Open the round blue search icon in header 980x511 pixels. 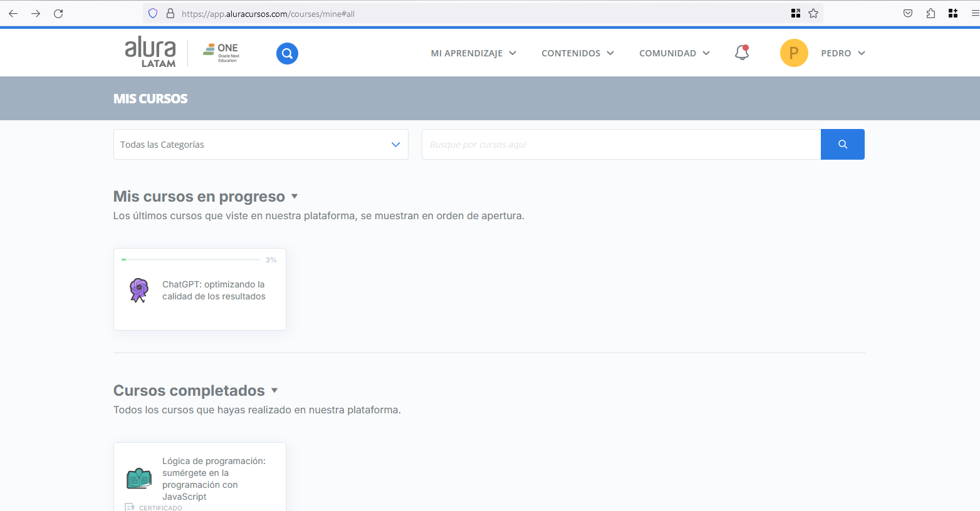click(287, 53)
